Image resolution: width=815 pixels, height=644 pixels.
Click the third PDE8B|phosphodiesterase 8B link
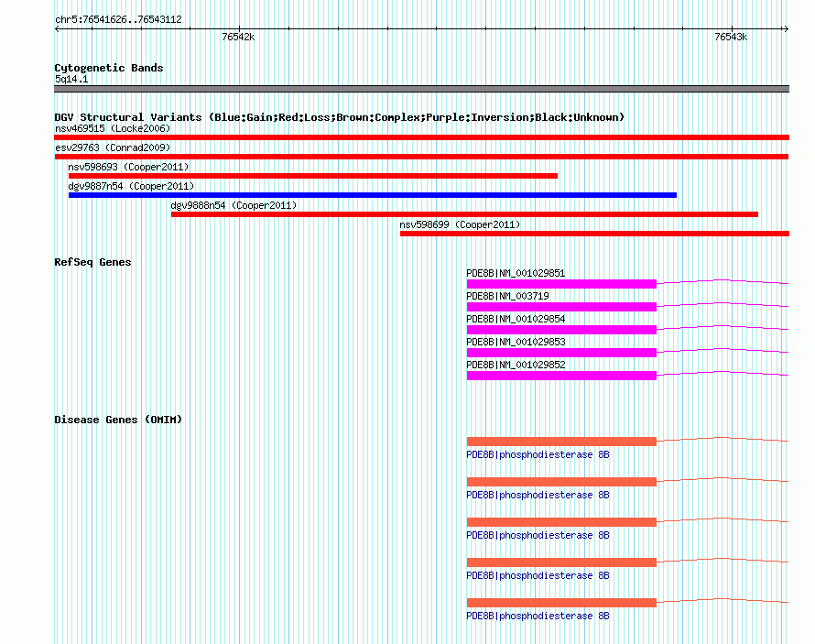tap(538, 535)
